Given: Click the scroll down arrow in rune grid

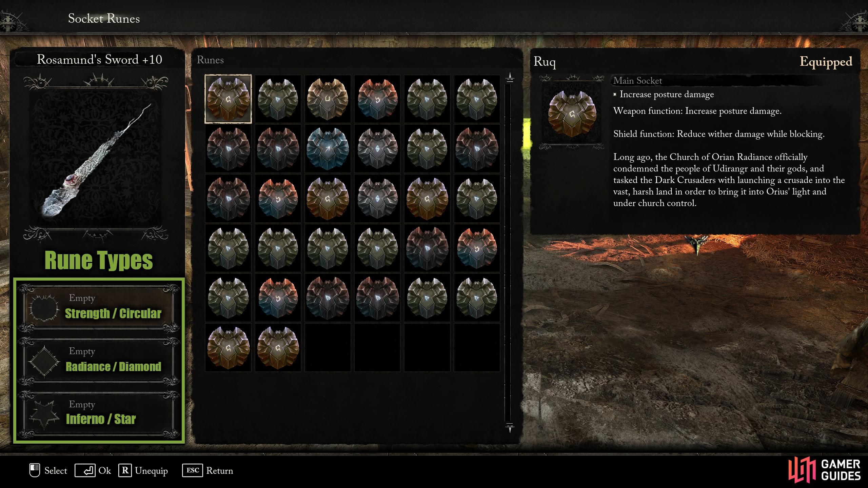Looking at the screenshot, I should pos(511,429).
